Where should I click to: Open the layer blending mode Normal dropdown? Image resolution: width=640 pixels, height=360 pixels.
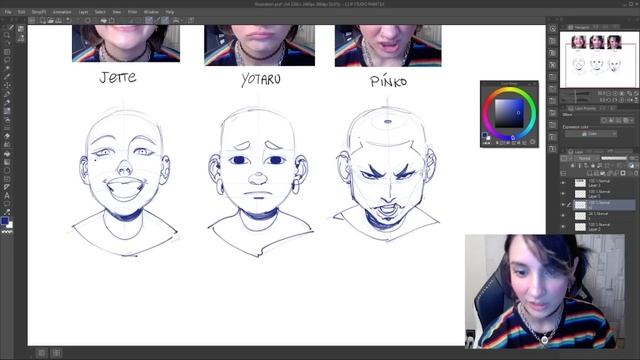(587, 158)
